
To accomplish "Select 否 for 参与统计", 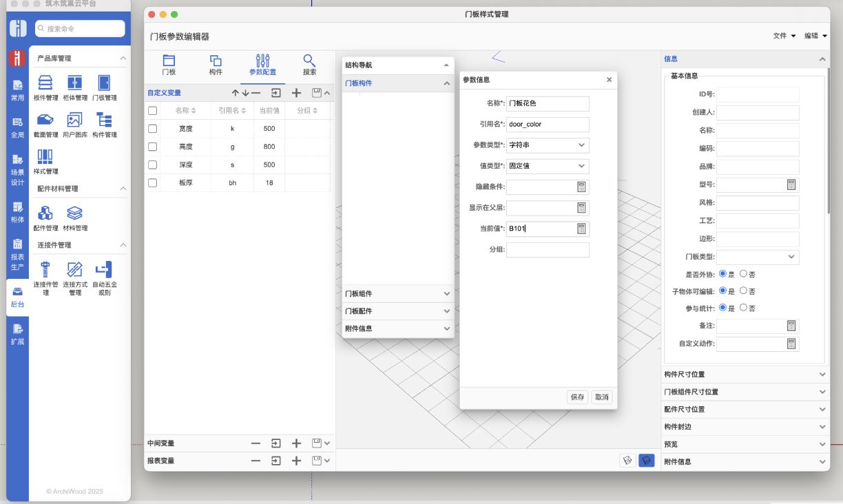I will tap(743, 308).
